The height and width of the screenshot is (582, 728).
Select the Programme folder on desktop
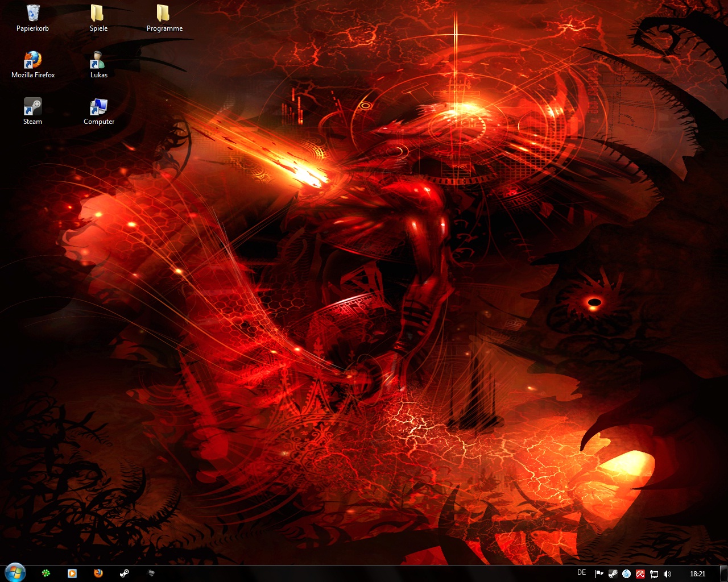pos(164,18)
